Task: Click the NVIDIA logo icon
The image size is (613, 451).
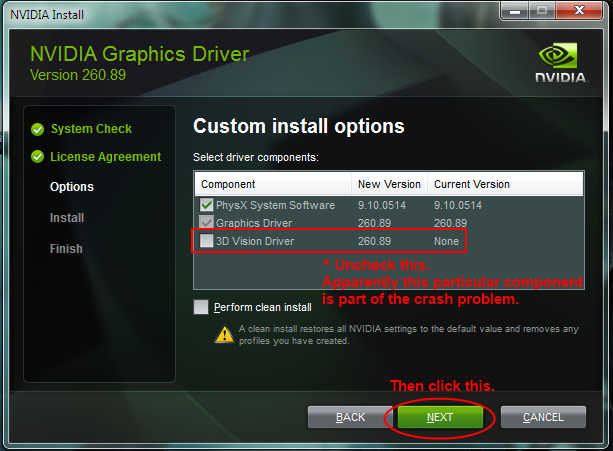Action: (561, 63)
